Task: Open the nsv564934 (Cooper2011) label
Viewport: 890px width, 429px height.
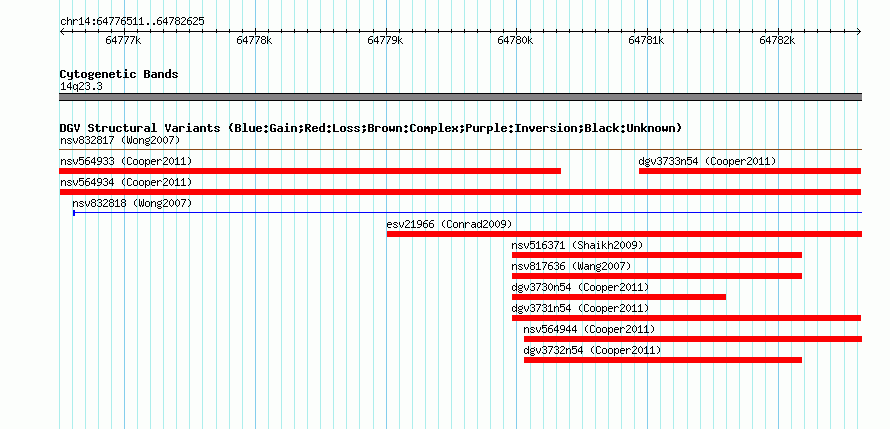Action: (126, 182)
